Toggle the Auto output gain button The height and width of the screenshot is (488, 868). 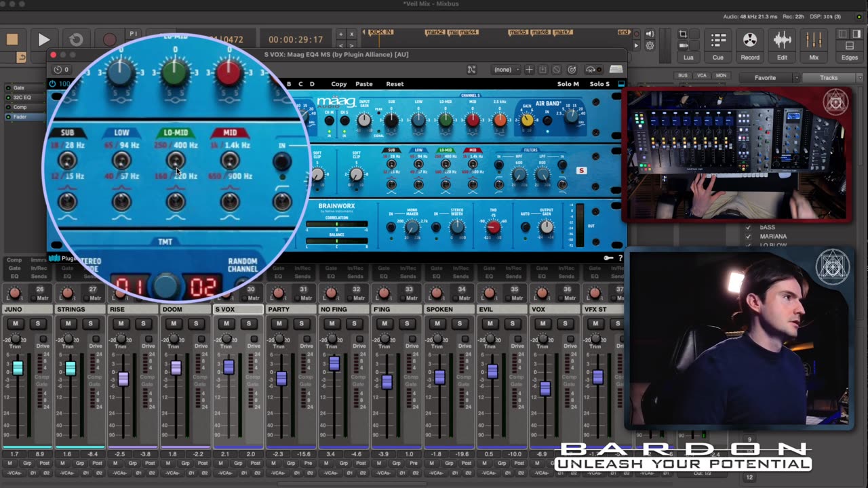[x=525, y=227]
